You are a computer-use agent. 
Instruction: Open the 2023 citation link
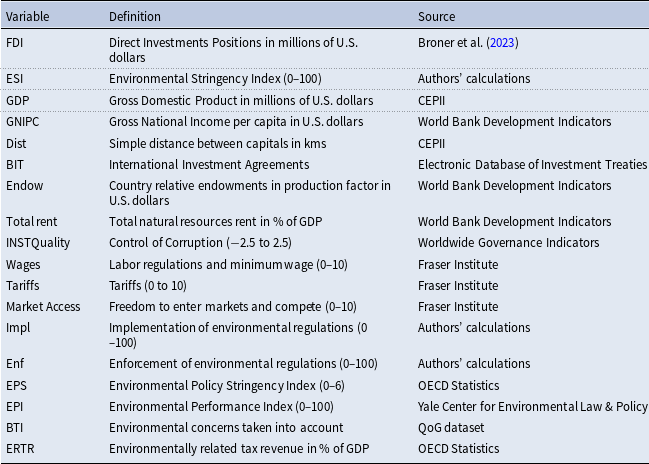tap(497, 42)
